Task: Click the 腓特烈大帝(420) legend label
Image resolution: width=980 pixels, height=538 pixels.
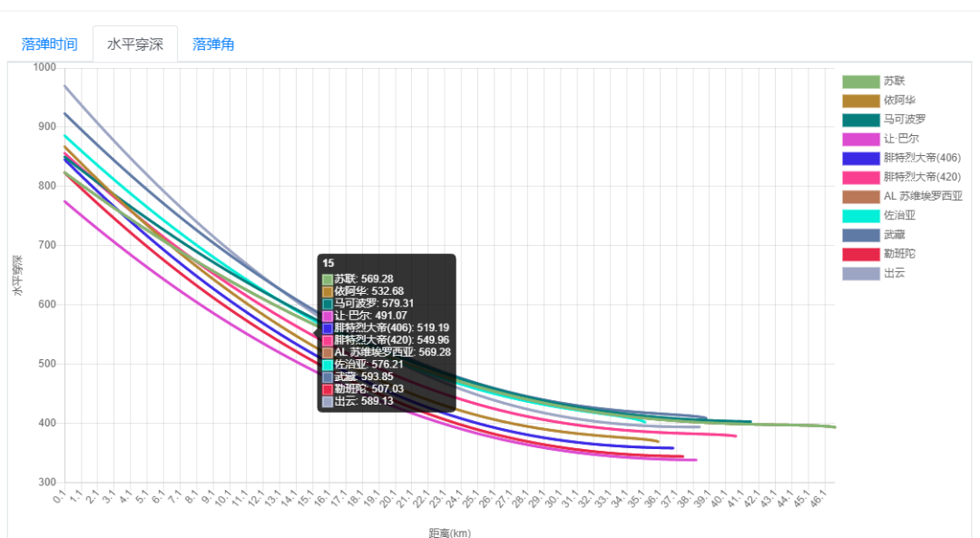Action: click(922, 178)
